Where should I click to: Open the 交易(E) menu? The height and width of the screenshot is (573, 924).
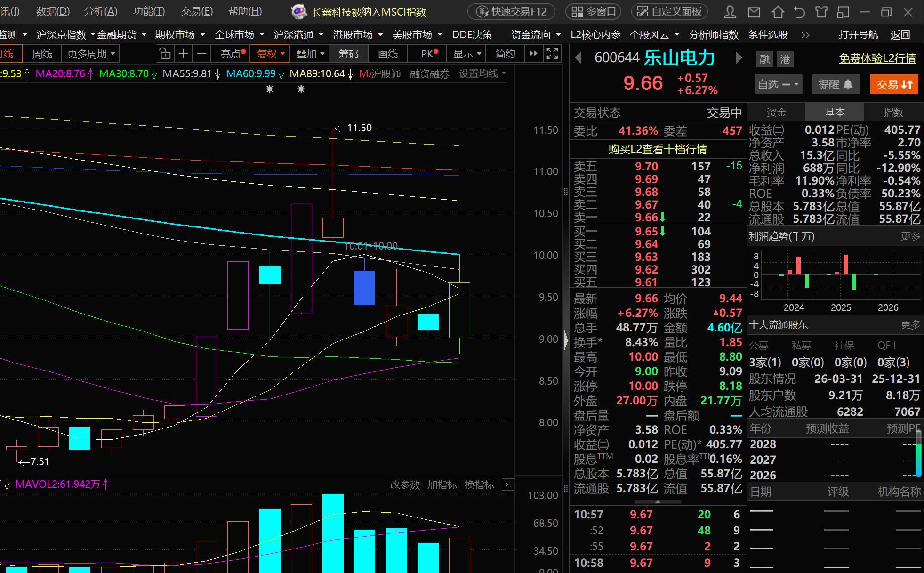click(197, 11)
